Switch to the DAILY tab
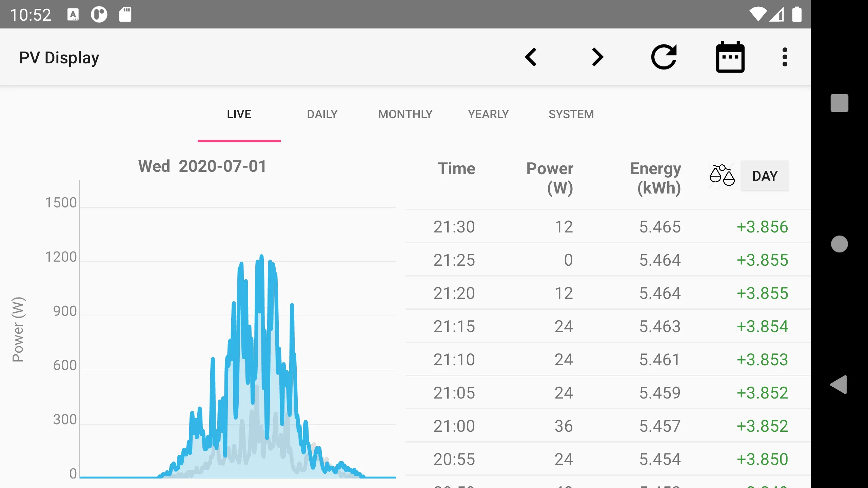Viewport: 868px width, 488px height. click(x=322, y=114)
